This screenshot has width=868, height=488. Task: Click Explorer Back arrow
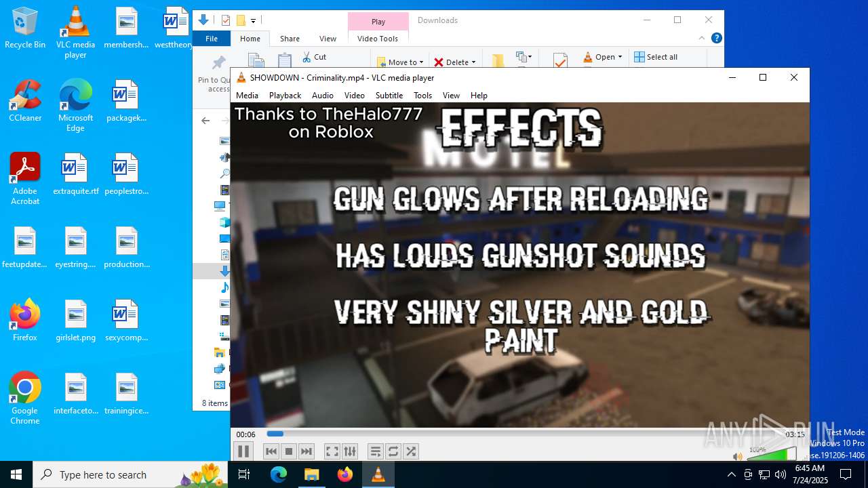[205, 121]
